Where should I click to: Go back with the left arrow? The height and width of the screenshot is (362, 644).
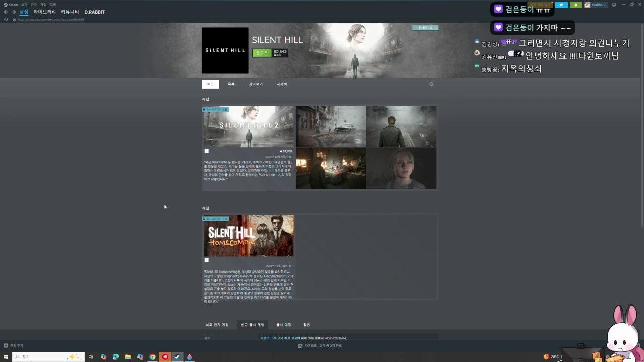[x=6, y=12]
